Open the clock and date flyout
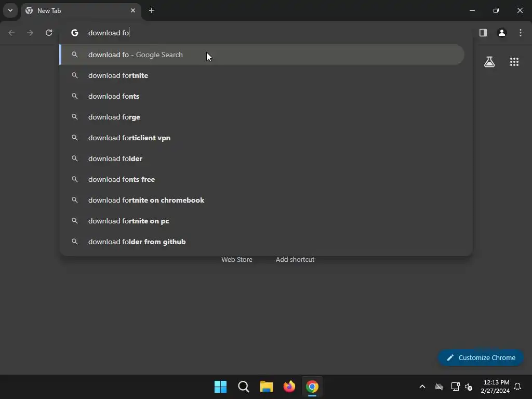This screenshot has height=399, width=532. (495, 387)
